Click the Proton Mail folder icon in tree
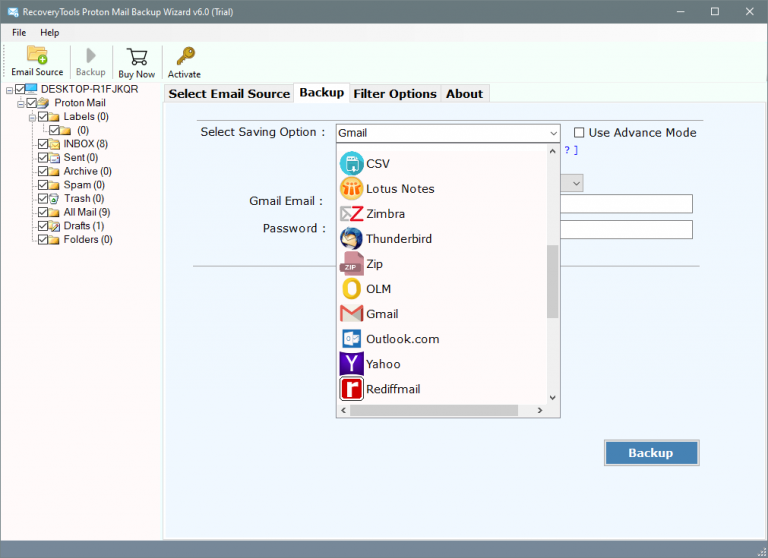The width and height of the screenshot is (768, 558). pyautogui.click(x=43, y=103)
